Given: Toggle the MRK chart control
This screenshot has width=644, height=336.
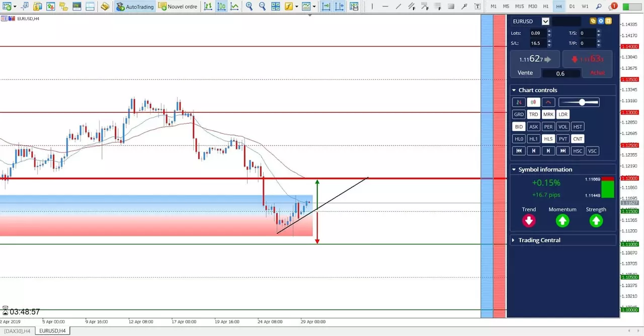Looking at the screenshot, I should point(548,114).
